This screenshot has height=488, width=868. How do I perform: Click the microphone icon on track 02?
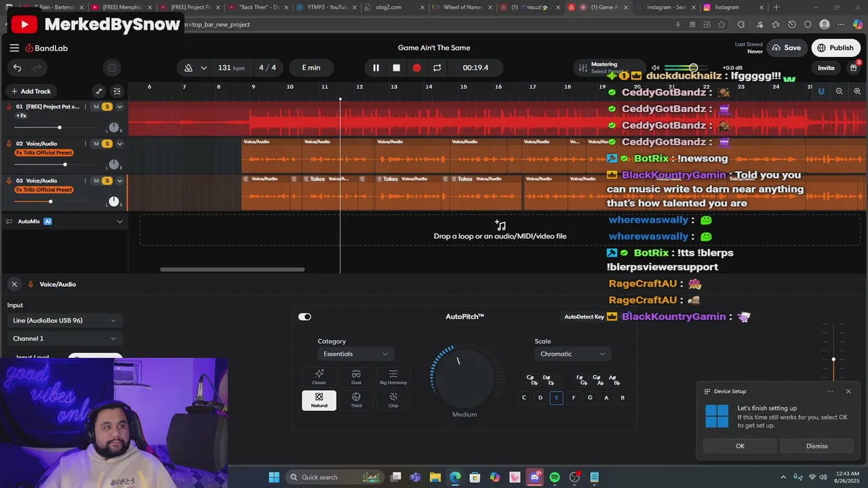point(9,144)
